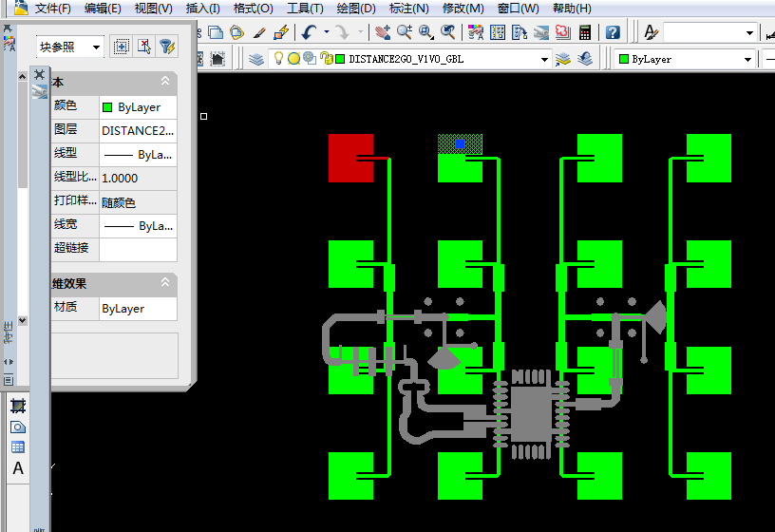
Task: Toggle layer viewport freeze icon
Action: click(x=310, y=58)
